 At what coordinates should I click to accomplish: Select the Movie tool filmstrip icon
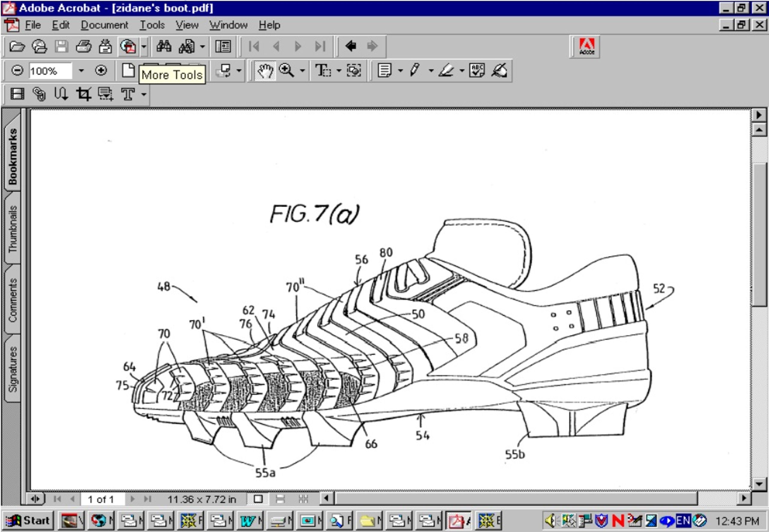(17, 94)
